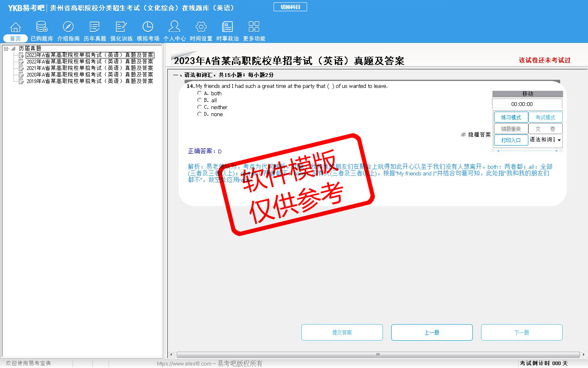Go to next question with 下一题

(x=521, y=332)
